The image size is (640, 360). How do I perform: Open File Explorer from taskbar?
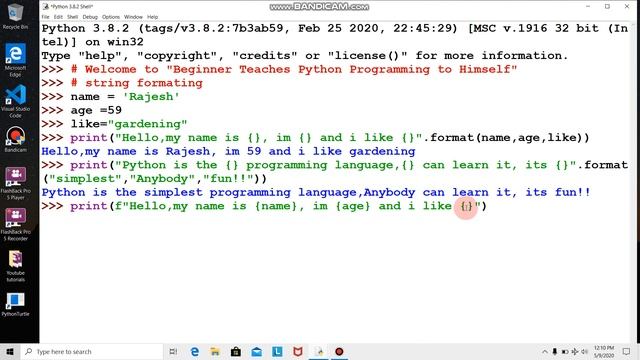pyautogui.click(x=215, y=351)
